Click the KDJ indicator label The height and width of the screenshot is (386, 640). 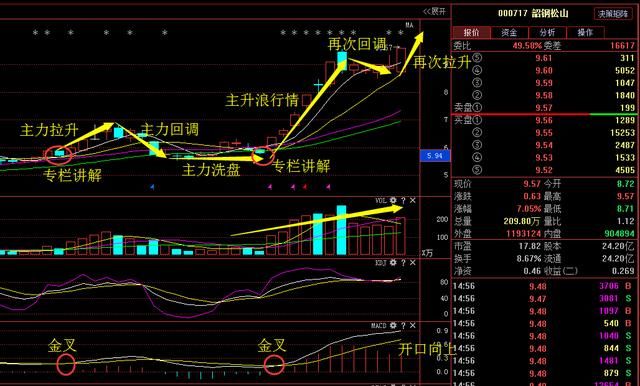pyautogui.click(x=380, y=263)
